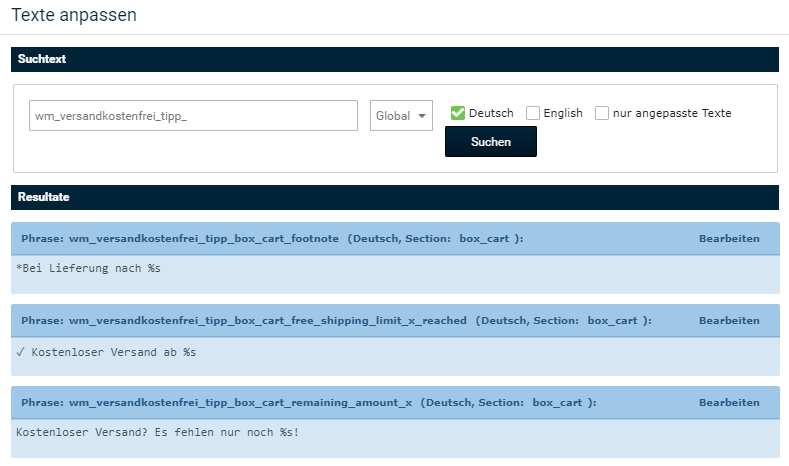
Task: Open the Global dropdown
Action: point(401,116)
